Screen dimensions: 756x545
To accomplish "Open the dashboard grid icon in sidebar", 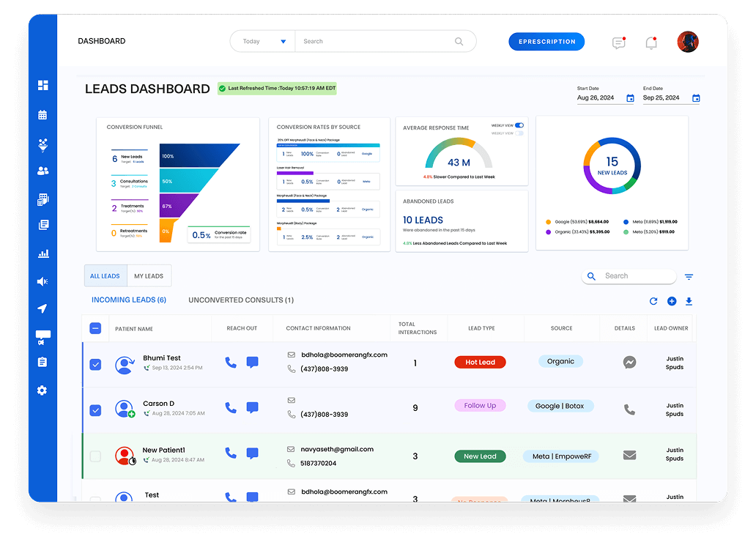I will coord(43,86).
